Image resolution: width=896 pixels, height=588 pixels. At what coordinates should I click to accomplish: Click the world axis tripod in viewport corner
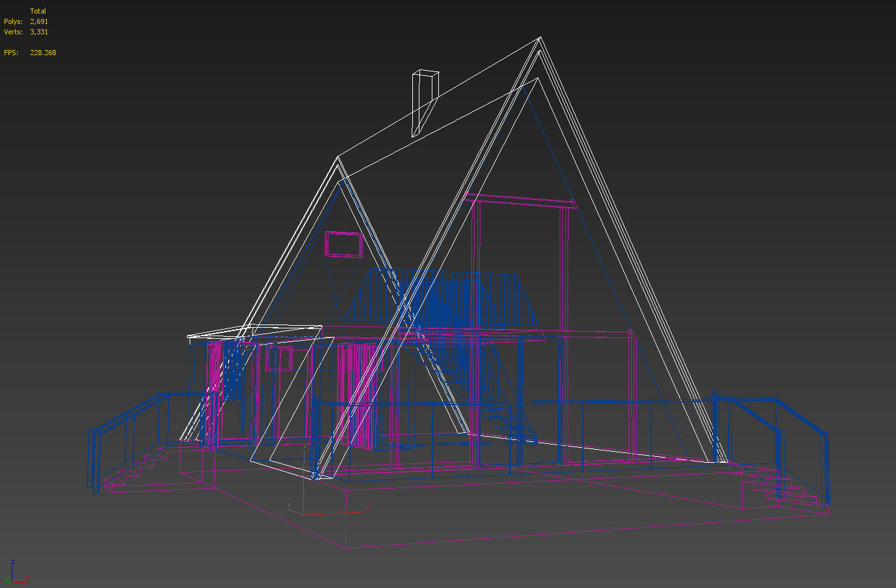(x=16, y=572)
